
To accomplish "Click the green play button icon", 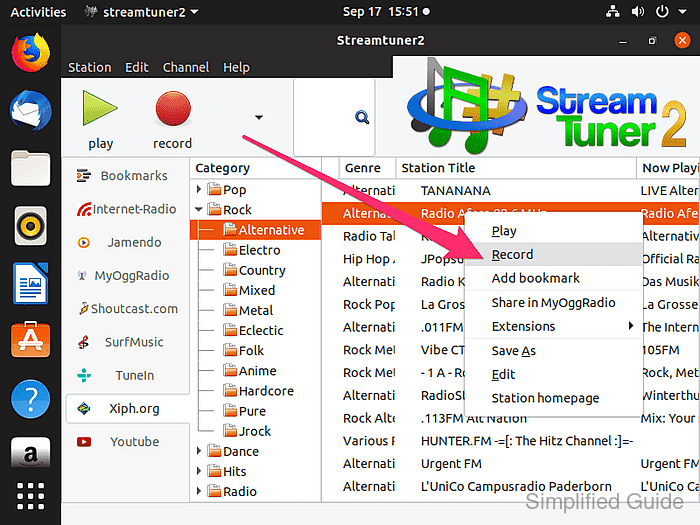I will tap(100, 108).
